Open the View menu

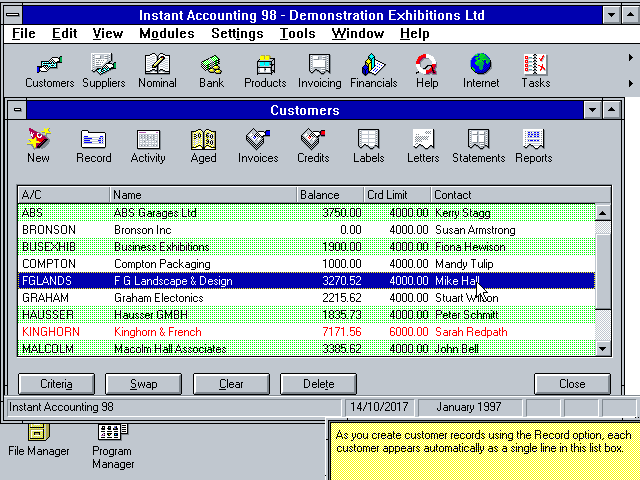108,33
